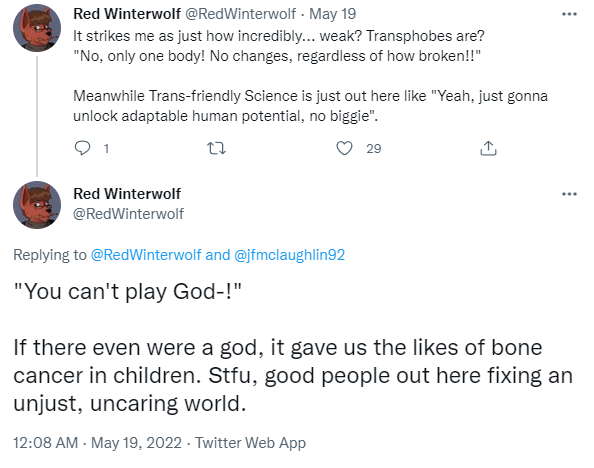The width and height of the screenshot is (594, 468).
Task: Click the @RedWinterwolf handle below second name
Action: pos(128,214)
